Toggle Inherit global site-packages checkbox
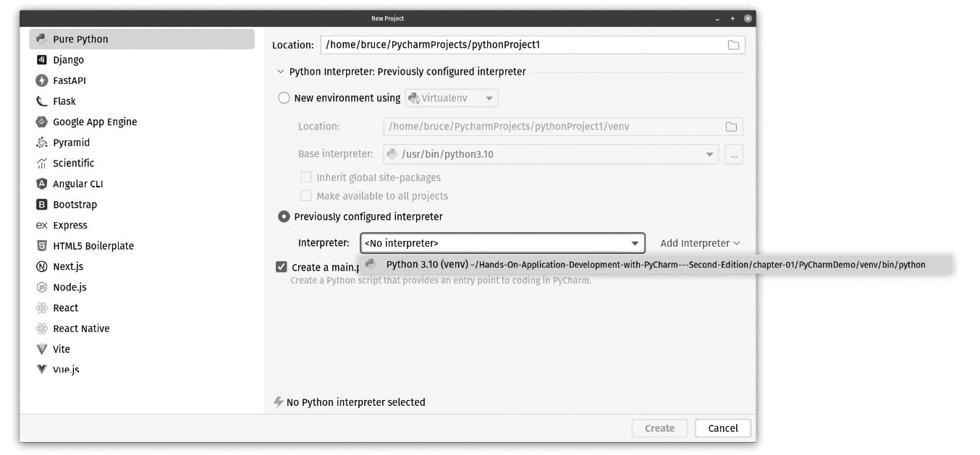The image size is (980, 455). pyautogui.click(x=305, y=177)
